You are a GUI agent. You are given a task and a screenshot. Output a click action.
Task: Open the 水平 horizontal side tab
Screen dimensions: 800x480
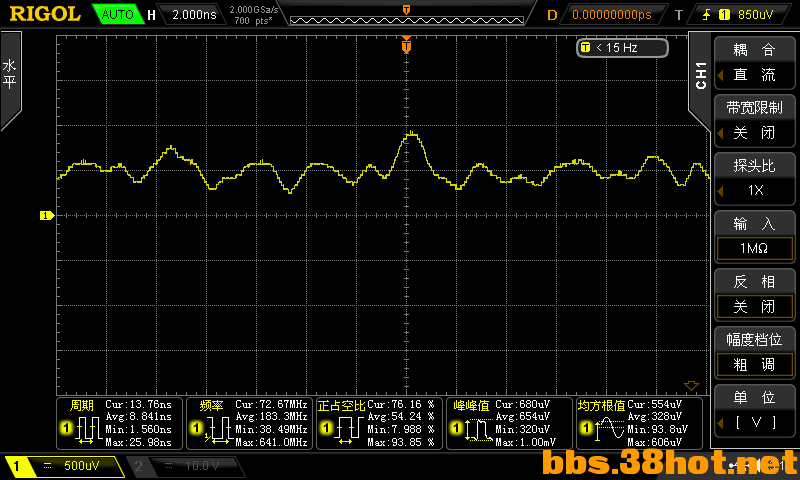(x=10, y=77)
